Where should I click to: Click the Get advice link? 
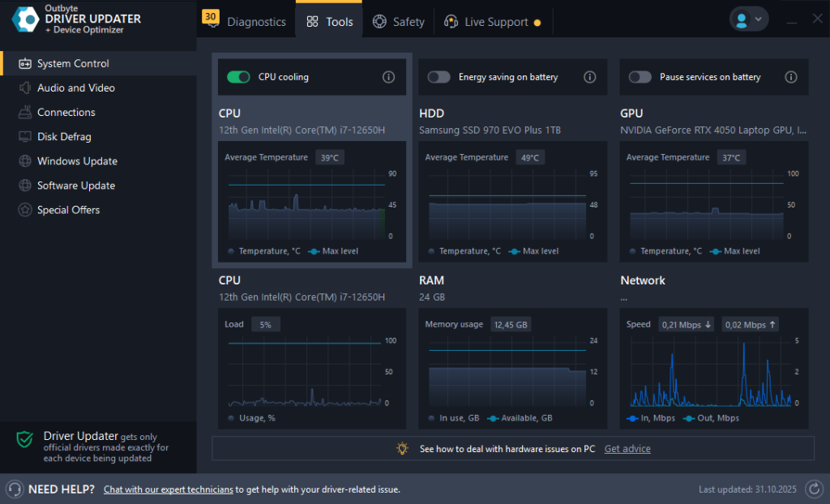point(627,449)
